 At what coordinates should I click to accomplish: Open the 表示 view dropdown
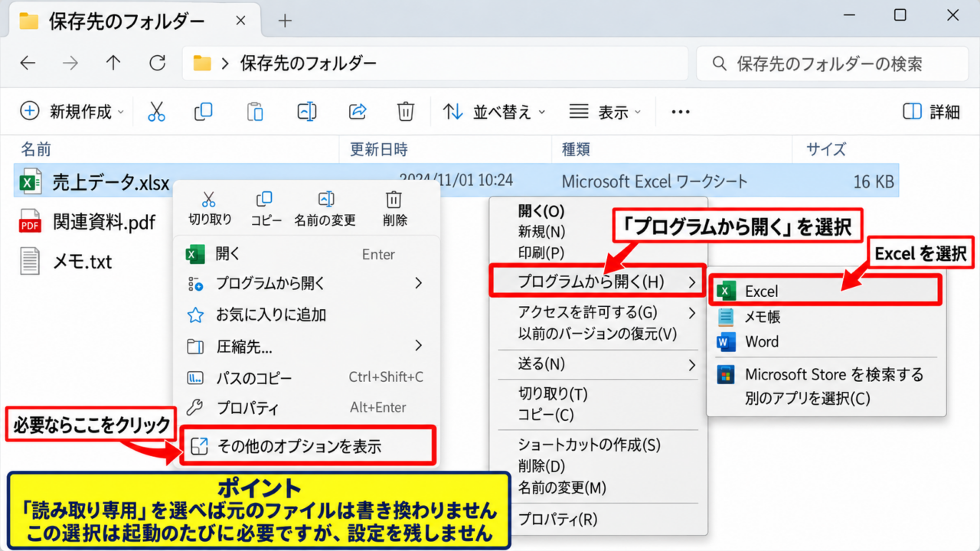606,112
